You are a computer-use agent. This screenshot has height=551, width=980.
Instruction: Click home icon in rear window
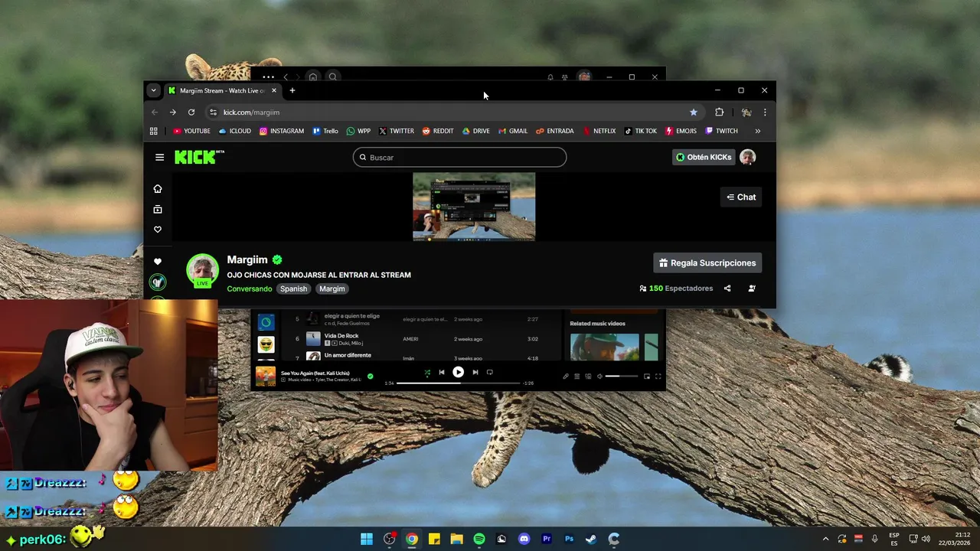point(312,77)
